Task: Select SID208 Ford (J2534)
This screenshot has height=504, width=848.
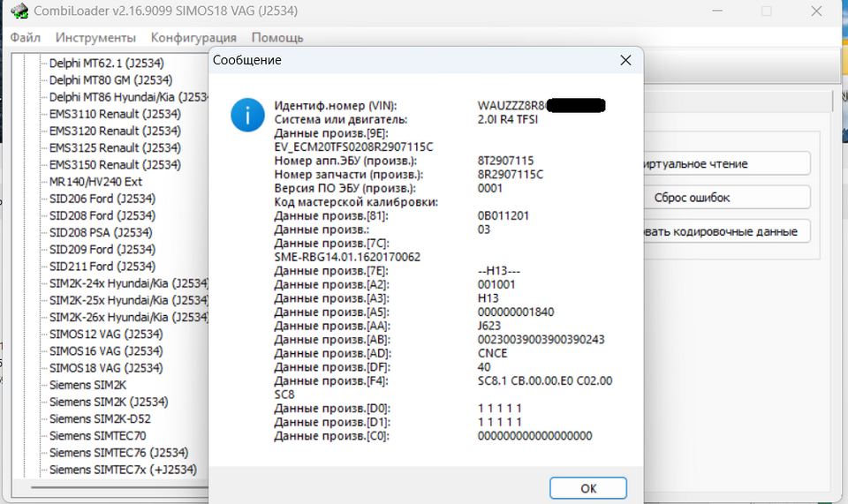Action: tap(102, 215)
